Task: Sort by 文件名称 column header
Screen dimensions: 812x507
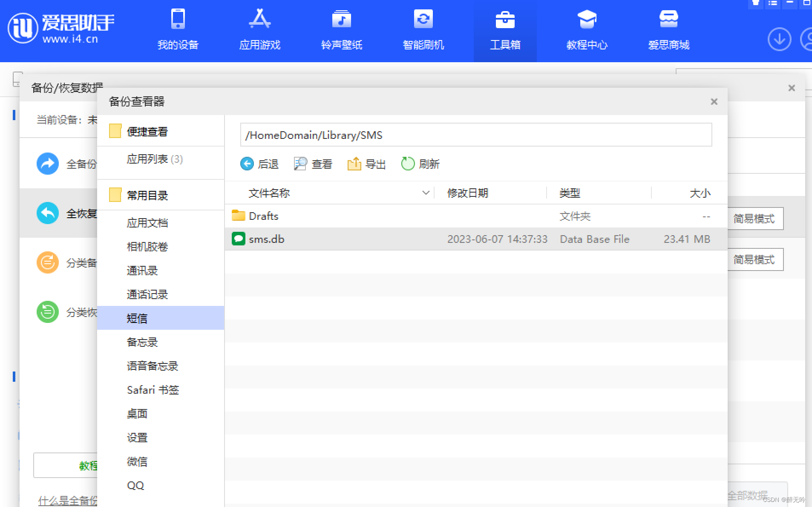Action: (x=269, y=193)
